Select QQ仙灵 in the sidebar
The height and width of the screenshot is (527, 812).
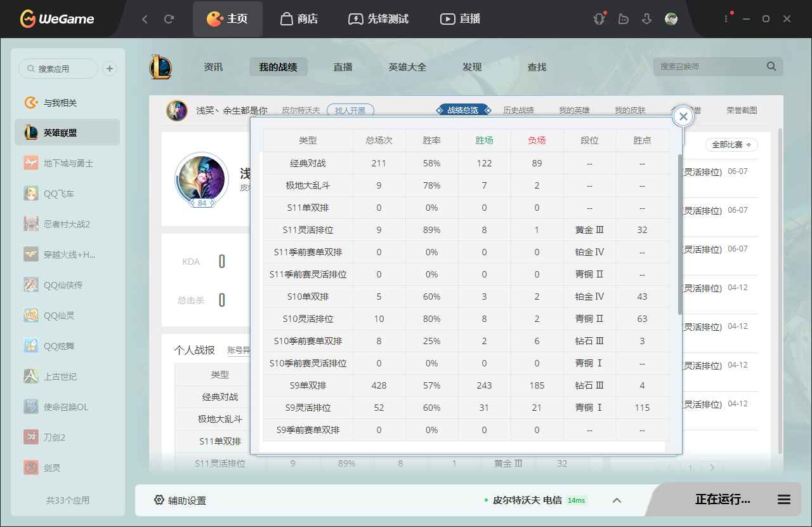pos(67,316)
